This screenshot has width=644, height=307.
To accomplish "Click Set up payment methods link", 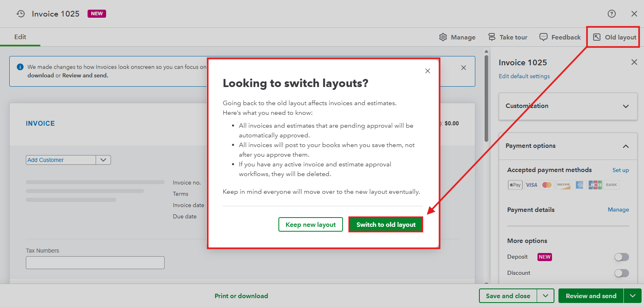I will pyautogui.click(x=621, y=170).
